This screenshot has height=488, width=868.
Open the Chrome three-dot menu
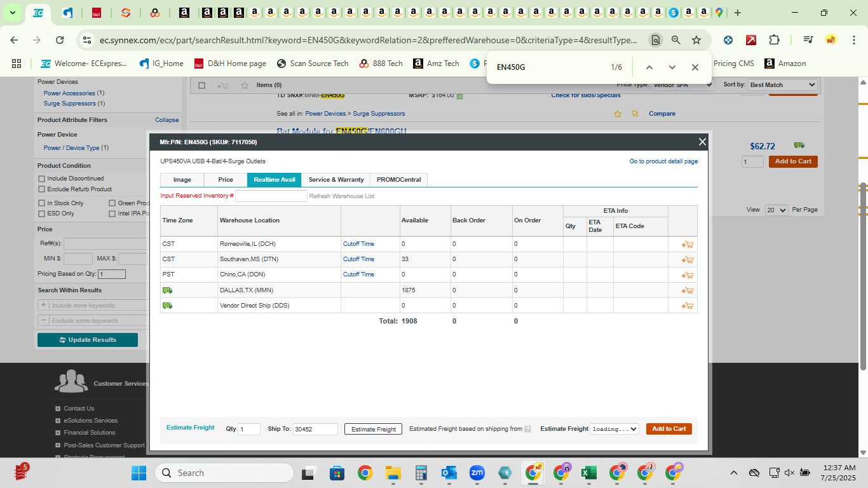point(853,40)
